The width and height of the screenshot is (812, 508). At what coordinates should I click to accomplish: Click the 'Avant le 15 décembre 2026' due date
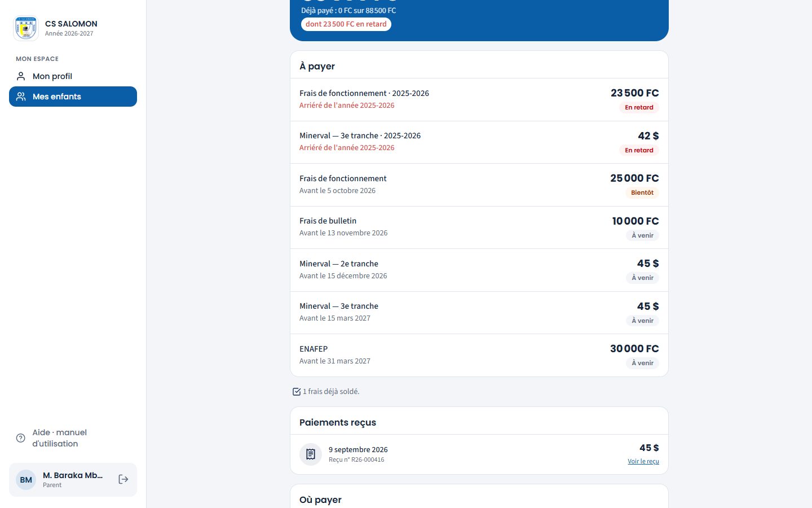tap(343, 276)
